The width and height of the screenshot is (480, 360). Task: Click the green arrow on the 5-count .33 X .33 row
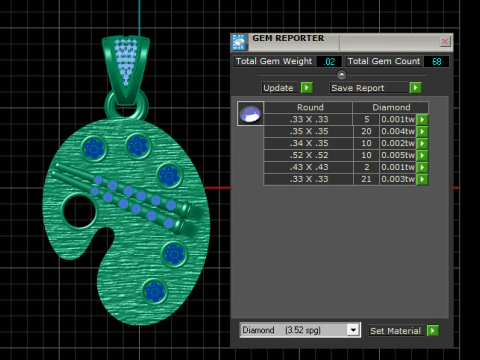[422, 119]
